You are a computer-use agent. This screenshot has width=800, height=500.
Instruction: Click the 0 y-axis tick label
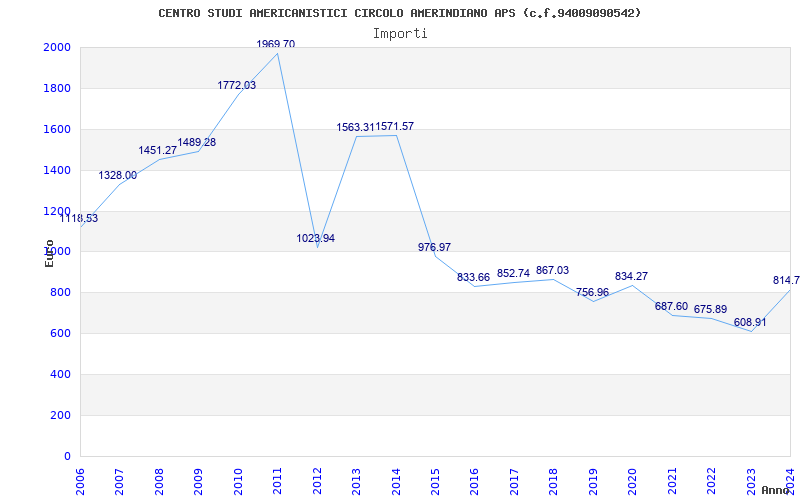pos(67,456)
